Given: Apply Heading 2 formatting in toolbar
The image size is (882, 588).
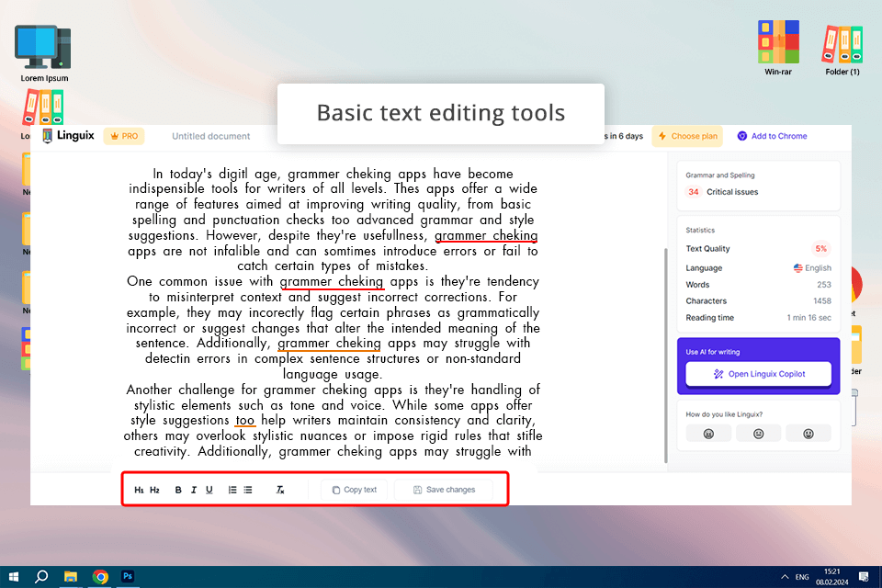Looking at the screenshot, I should click(x=154, y=490).
